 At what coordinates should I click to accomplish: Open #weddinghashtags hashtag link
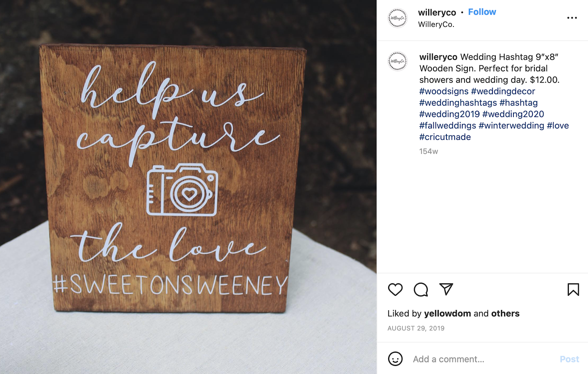pyautogui.click(x=458, y=103)
